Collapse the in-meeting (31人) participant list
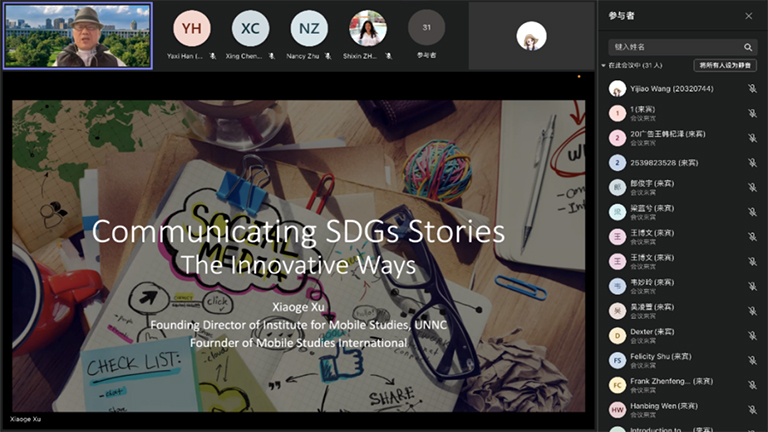Image resolution: width=768 pixels, height=432 pixels. coord(603,65)
